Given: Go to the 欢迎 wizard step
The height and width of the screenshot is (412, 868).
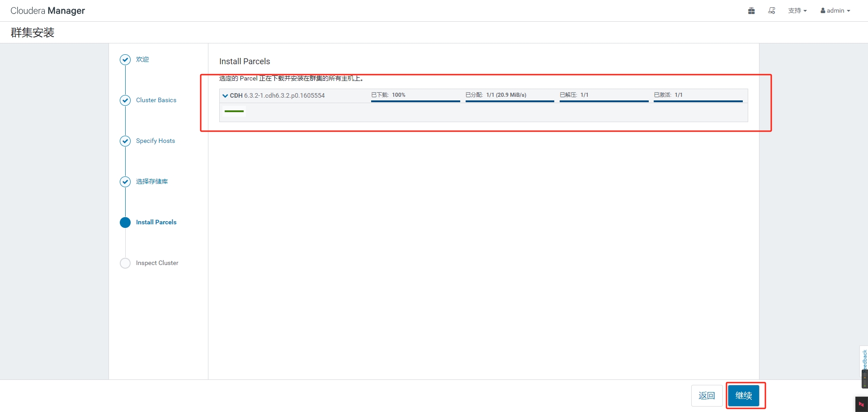Looking at the screenshot, I should pos(142,59).
